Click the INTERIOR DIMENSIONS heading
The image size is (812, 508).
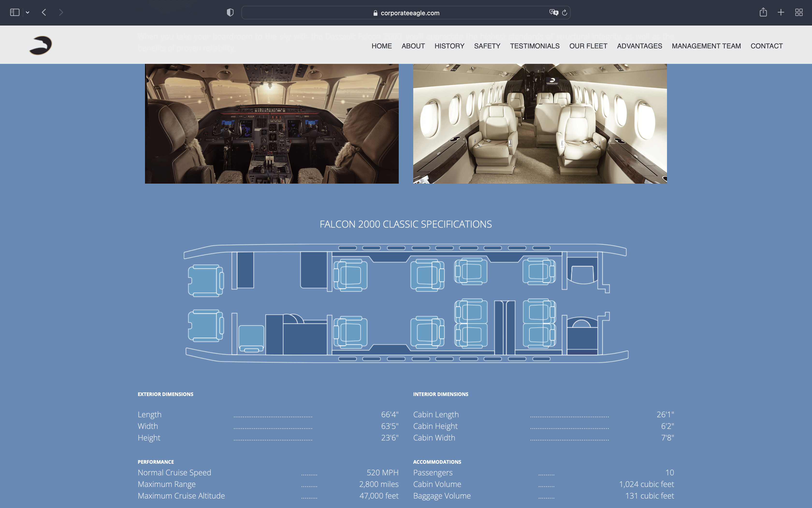(x=441, y=394)
